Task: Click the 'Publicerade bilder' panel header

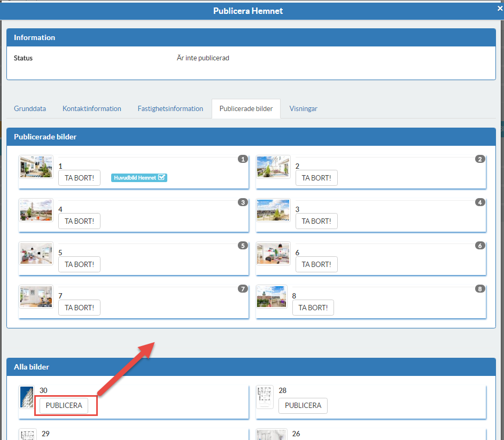Action: 251,137
